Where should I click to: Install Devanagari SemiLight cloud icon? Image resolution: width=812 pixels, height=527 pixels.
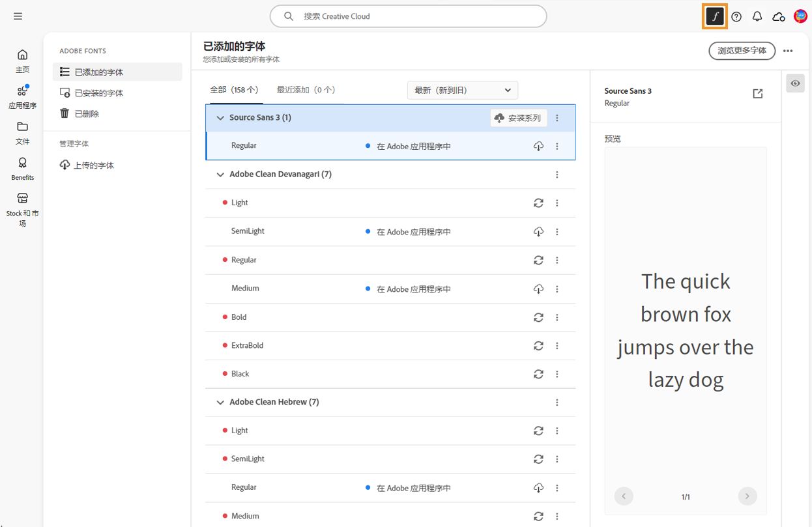[538, 232]
